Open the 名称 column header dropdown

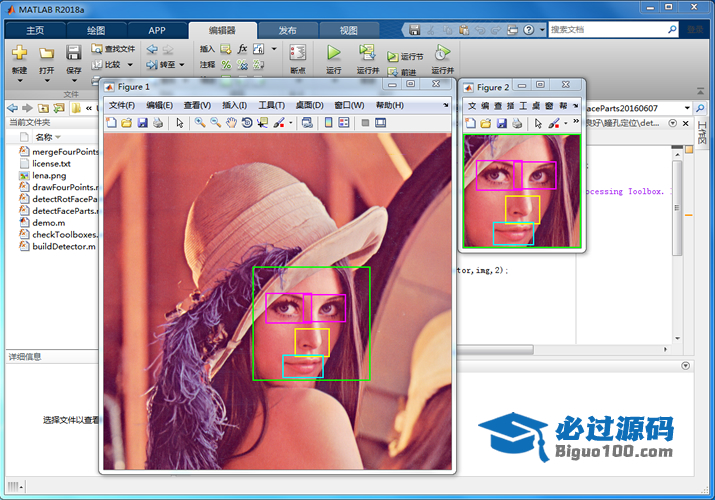click(x=58, y=137)
